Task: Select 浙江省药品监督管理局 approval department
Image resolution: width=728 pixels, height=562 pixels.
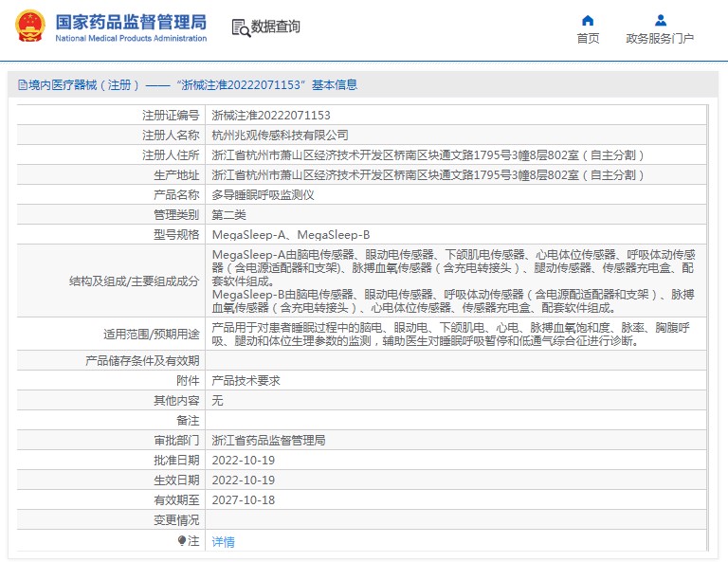Action: click(268, 441)
